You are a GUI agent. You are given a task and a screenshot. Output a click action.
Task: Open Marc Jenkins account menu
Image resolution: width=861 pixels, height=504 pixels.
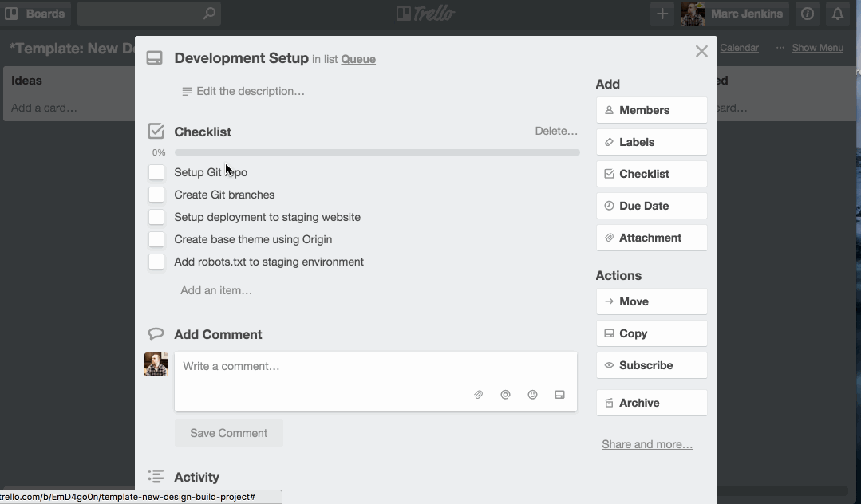pyautogui.click(x=734, y=14)
